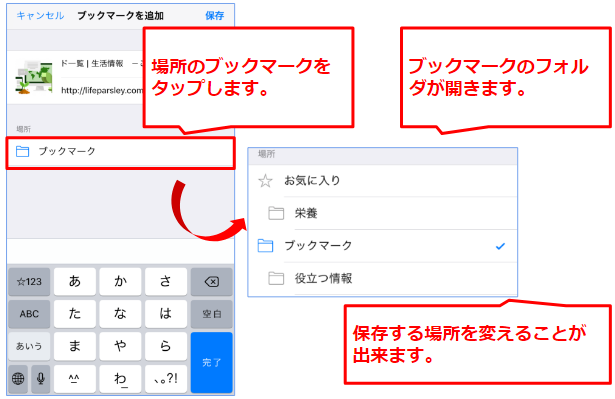Select お気に入り in folder list
The image size is (615, 399).
point(382,180)
